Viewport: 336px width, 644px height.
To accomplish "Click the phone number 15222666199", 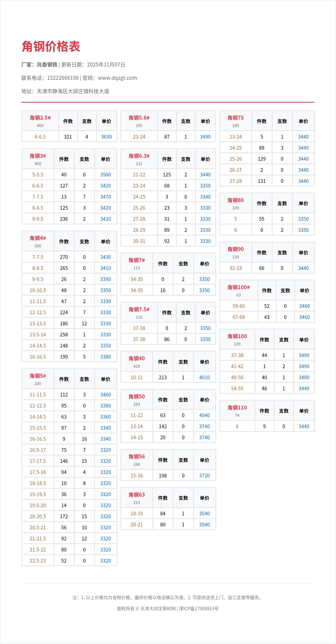I will pyautogui.click(x=63, y=78).
